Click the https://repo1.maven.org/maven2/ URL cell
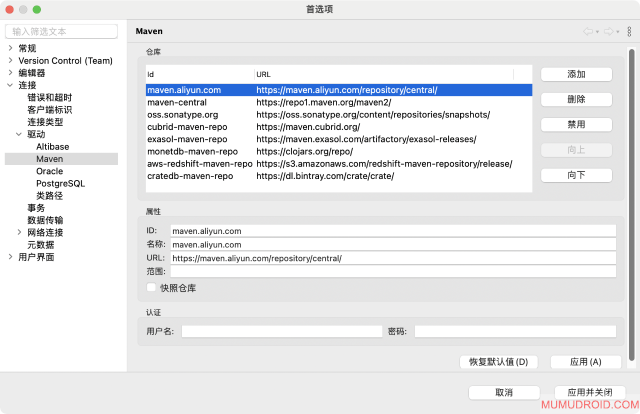 [x=323, y=102]
